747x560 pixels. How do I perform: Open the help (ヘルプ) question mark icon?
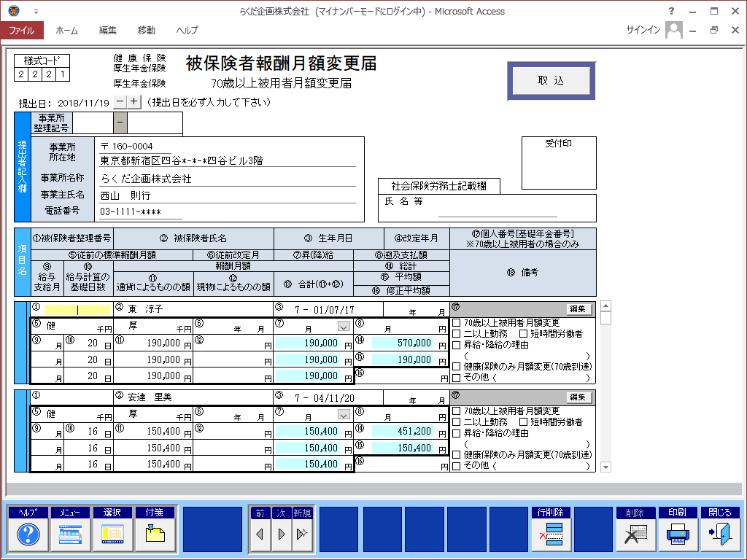28,534
